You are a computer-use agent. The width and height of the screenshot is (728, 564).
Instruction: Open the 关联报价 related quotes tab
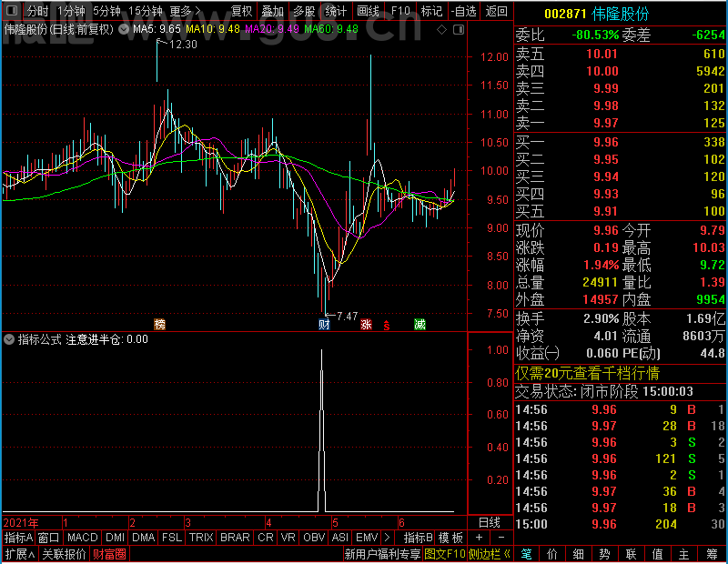coord(64,554)
